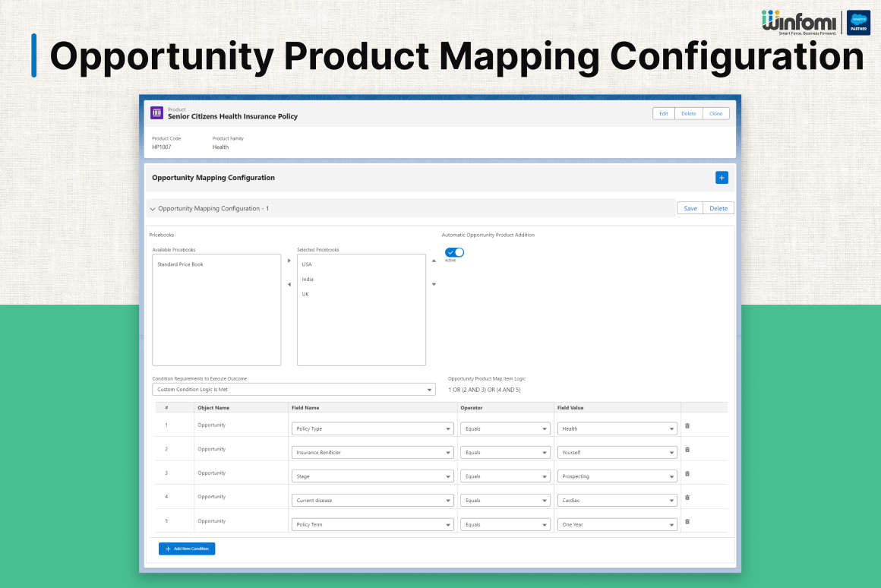Viewport: 881px width, 588px height.
Task: Open the Stage field name dropdown
Action: [372, 476]
